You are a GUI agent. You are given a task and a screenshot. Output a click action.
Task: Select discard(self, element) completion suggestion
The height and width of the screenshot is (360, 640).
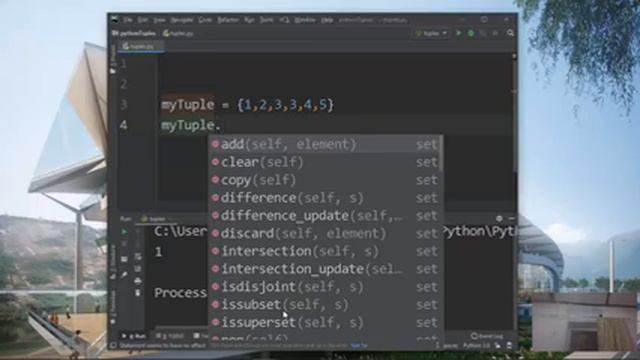click(x=325, y=233)
